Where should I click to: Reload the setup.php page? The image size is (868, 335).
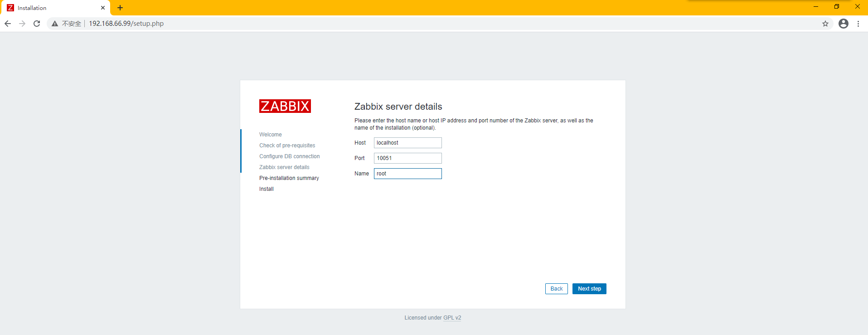click(37, 24)
